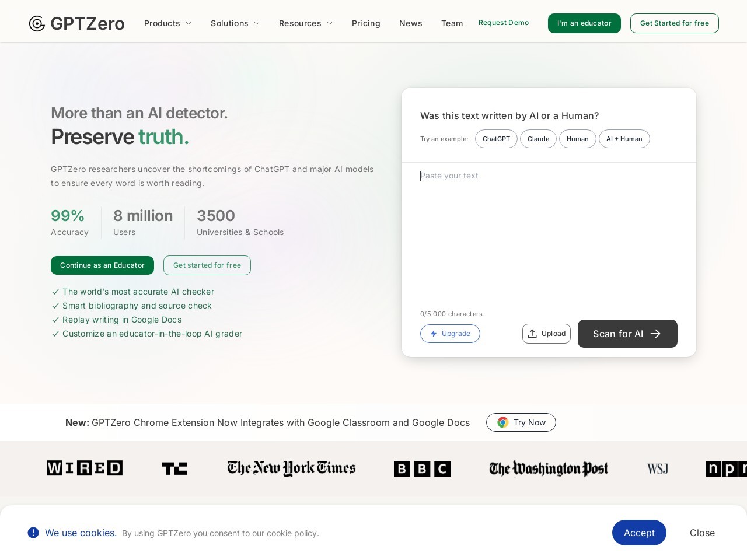747x560 pixels.
Task: Click the upload arrow icon inside Upload button
Action: (x=532, y=334)
